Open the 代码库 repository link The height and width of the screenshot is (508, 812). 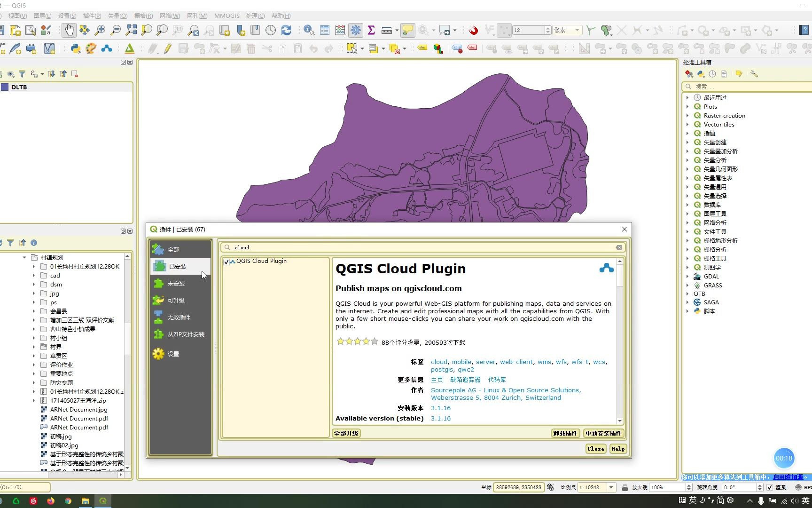497,380
